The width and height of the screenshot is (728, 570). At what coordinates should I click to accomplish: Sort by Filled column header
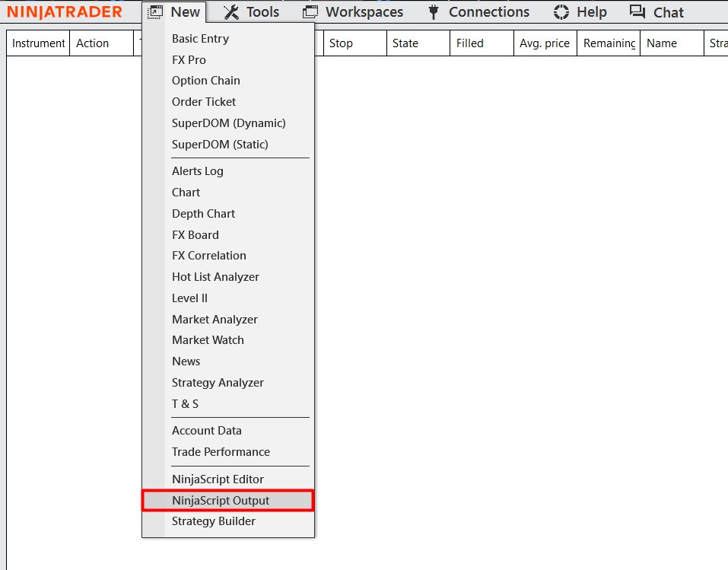point(482,43)
